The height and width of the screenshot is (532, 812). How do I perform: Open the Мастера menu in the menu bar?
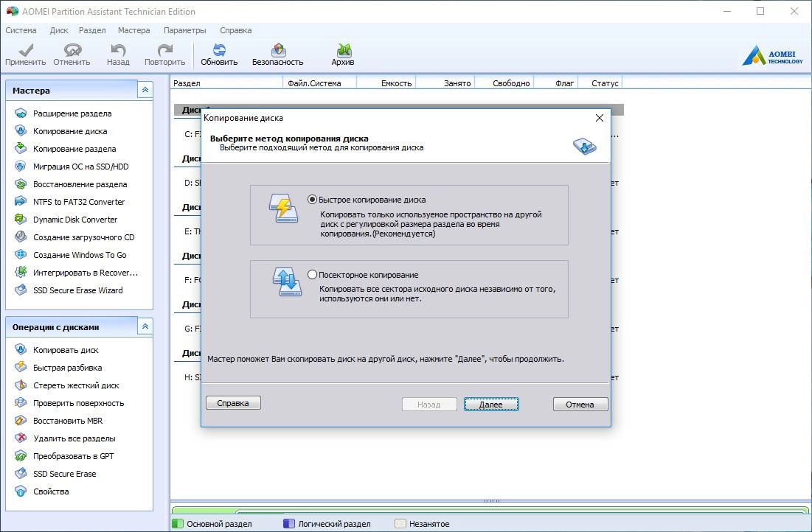point(134,30)
